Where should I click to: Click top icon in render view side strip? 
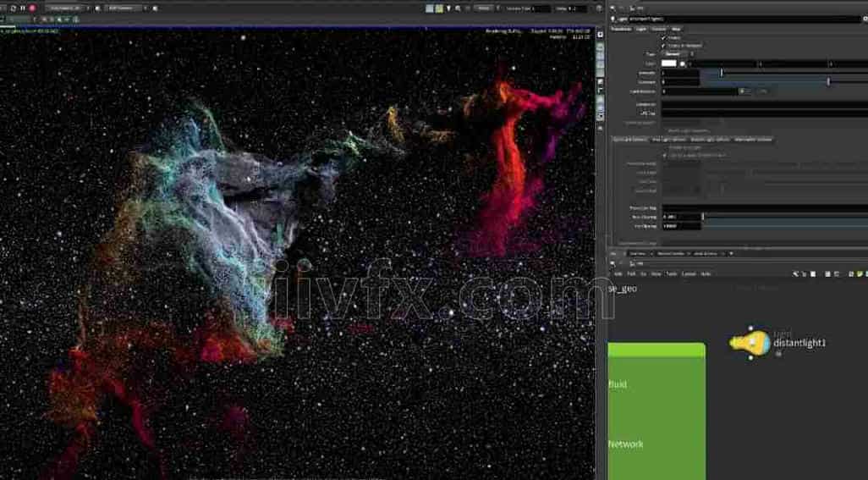coord(600,35)
